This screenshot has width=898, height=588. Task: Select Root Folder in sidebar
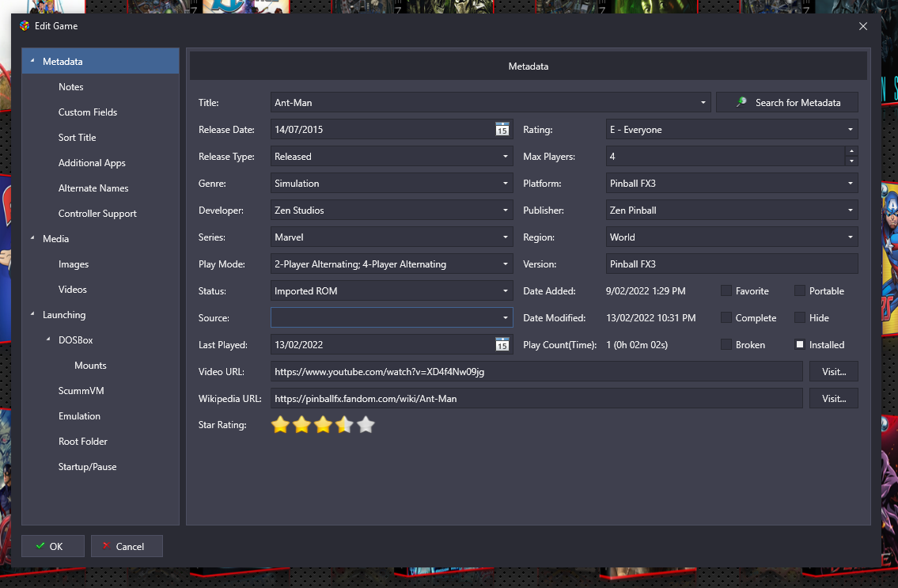point(83,442)
